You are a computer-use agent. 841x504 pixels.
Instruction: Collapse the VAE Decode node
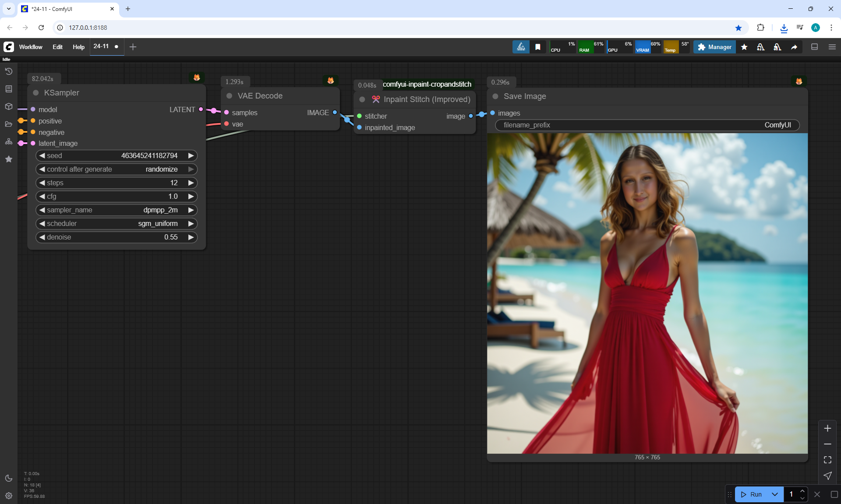(229, 96)
